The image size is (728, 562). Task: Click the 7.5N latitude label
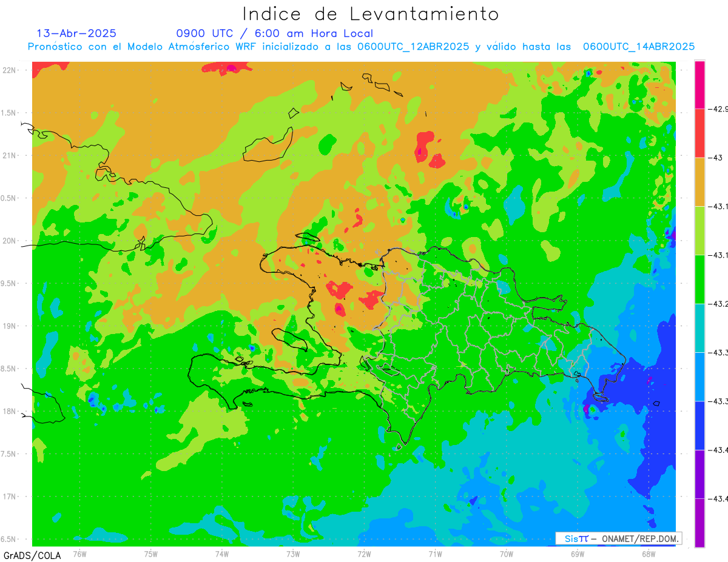pyautogui.click(x=9, y=454)
